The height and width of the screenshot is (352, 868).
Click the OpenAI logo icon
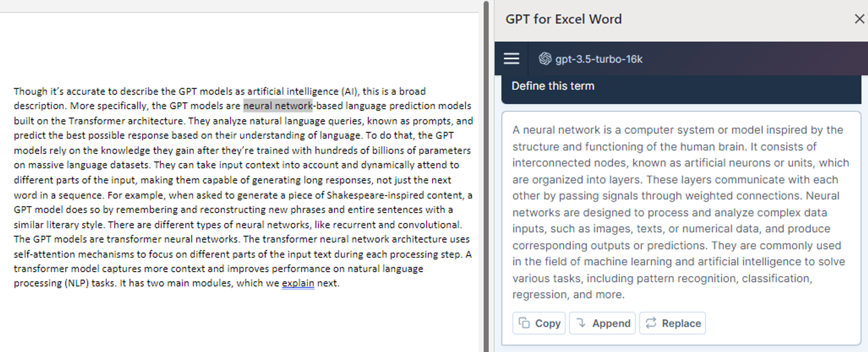545,59
